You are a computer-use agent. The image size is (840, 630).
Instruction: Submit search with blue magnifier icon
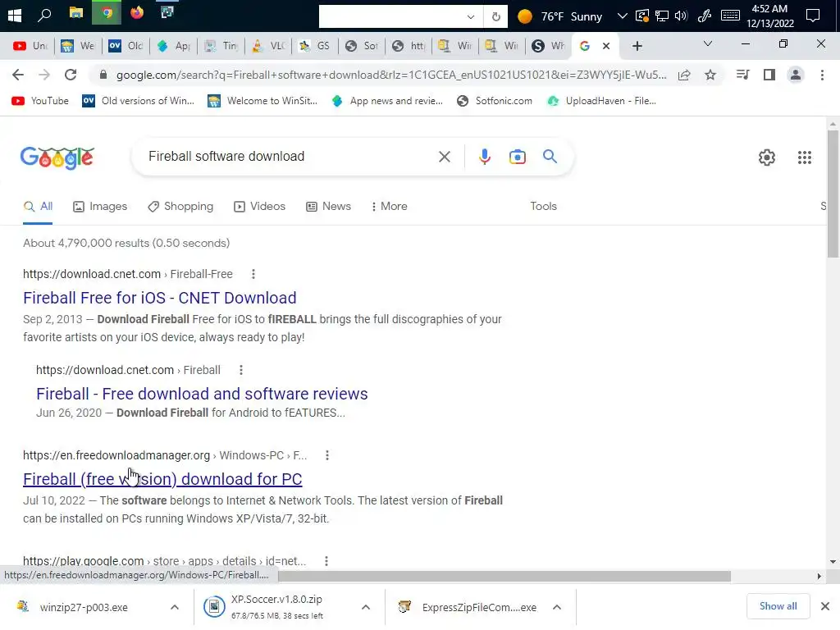pos(550,157)
